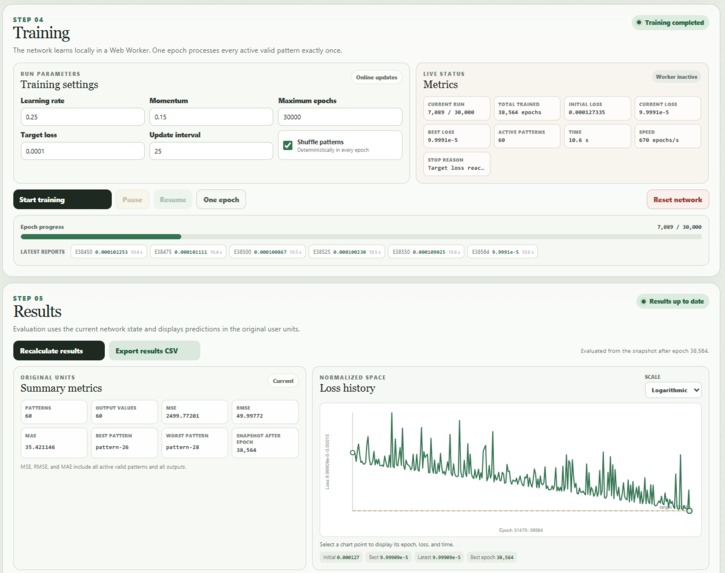Viewport: 725px width, 573px height.
Task: Toggle the Shuffle patterns checkbox
Action: point(288,145)
